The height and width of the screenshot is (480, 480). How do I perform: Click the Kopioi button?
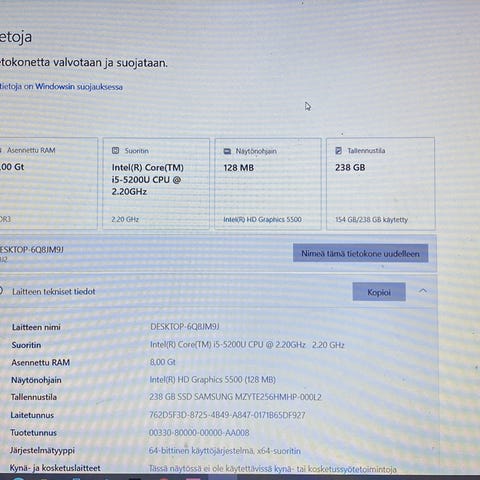pyautogui.click(x=379, y=292)
